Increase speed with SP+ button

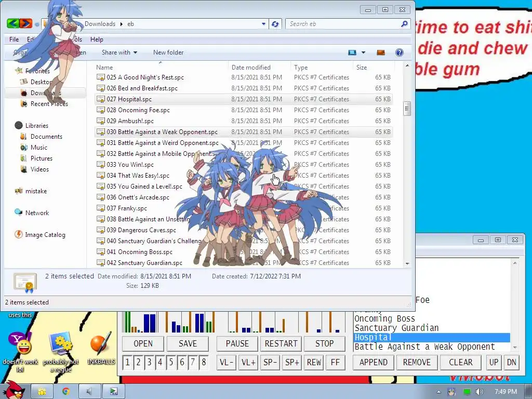292,362
